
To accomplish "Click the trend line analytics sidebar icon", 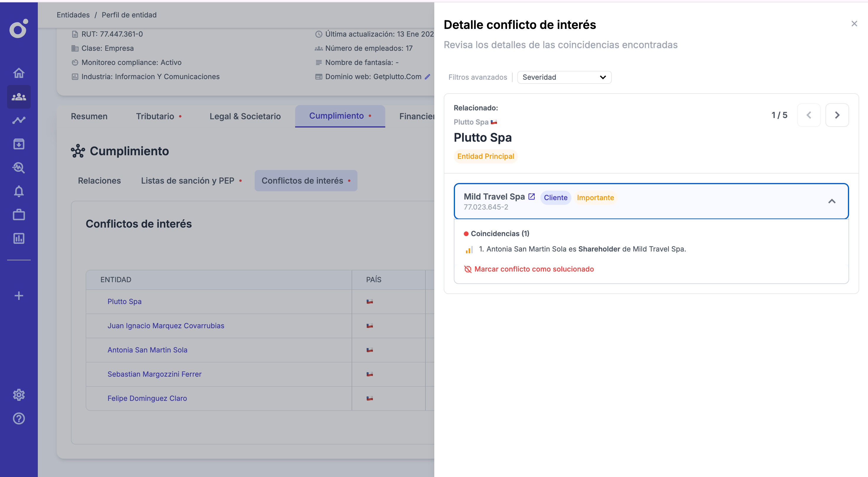I will click(19, 120).
